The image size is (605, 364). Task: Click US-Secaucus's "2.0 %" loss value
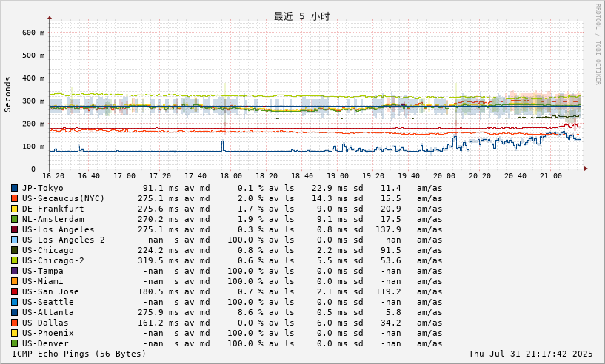click(250, 198)
